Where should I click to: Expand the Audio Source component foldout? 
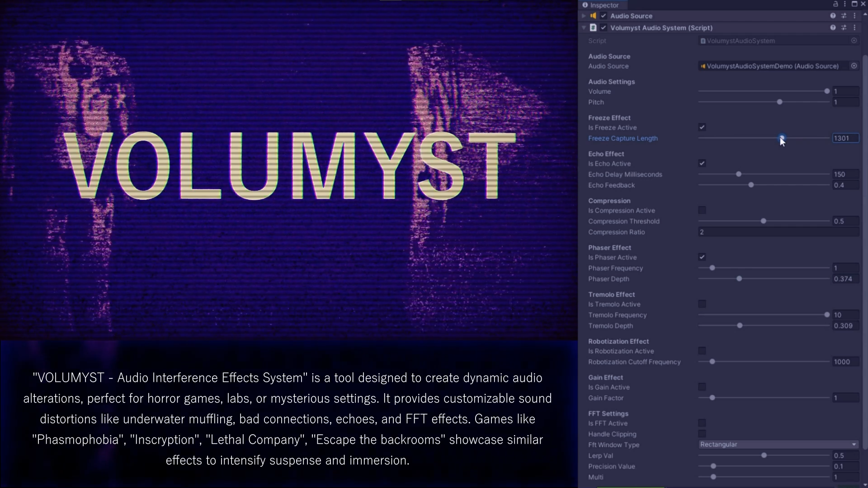[584, 16]
